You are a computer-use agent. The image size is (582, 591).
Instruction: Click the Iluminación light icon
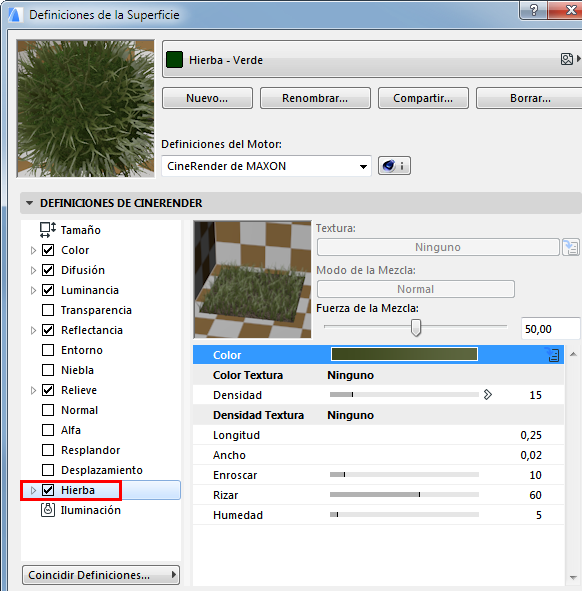pyautogui.click(x=48, y=510)
